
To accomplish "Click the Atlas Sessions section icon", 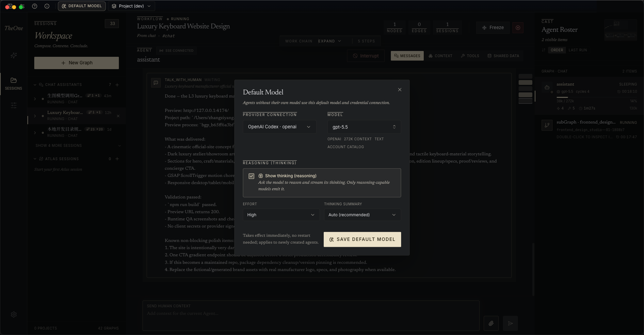I will 41,159.
